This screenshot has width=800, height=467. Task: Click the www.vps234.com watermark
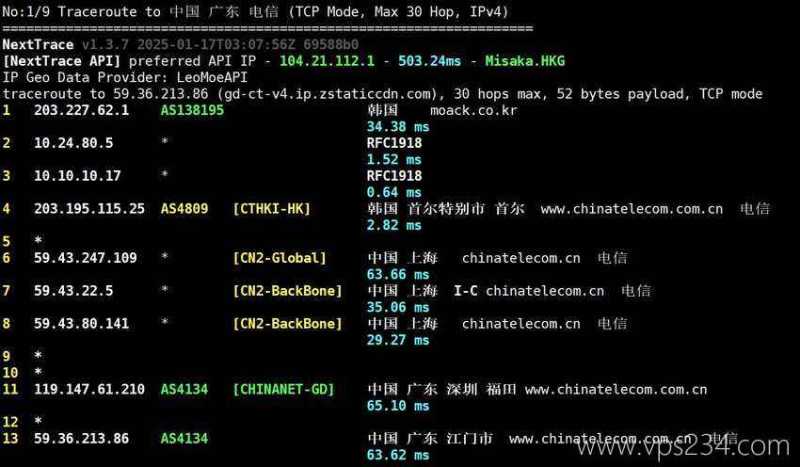(x=683, y=447)
